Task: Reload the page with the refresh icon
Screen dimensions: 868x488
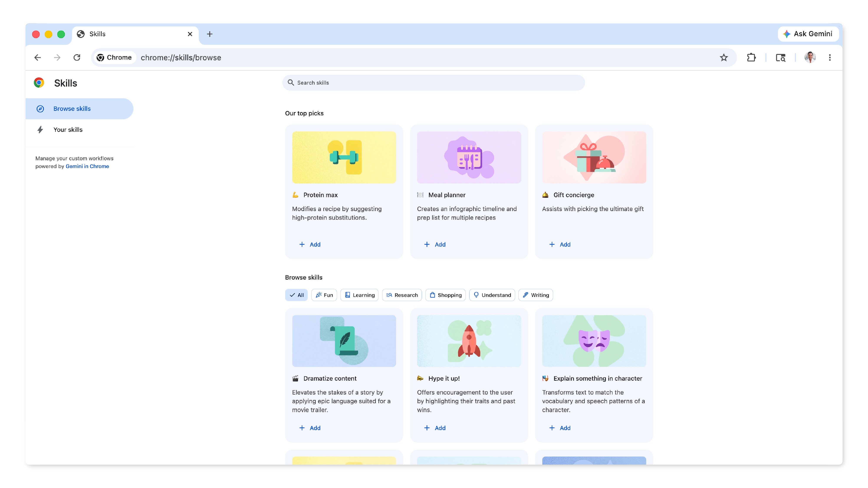Action: [x=77, y=57]
